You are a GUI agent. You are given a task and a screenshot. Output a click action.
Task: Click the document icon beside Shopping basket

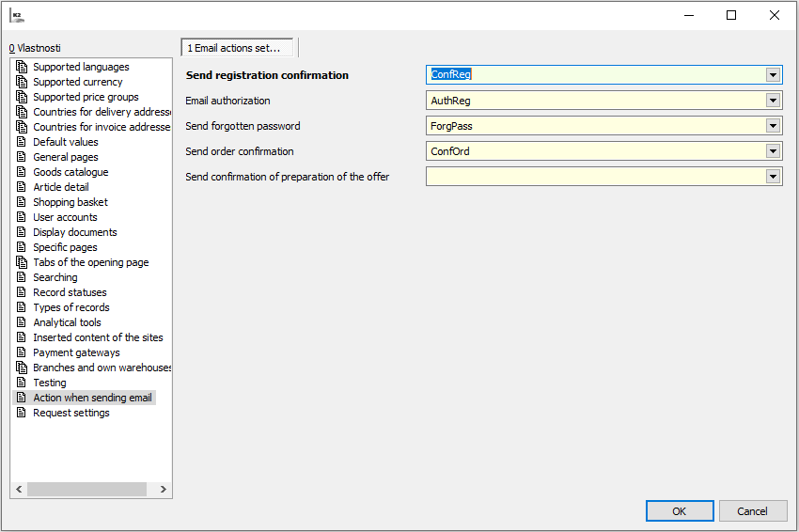pyautogui.click(x=23, y=202)
